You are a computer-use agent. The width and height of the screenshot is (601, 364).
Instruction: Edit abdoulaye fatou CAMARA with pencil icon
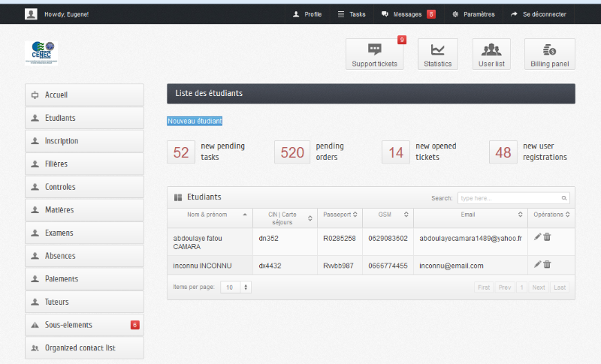(x=537, y=237)
